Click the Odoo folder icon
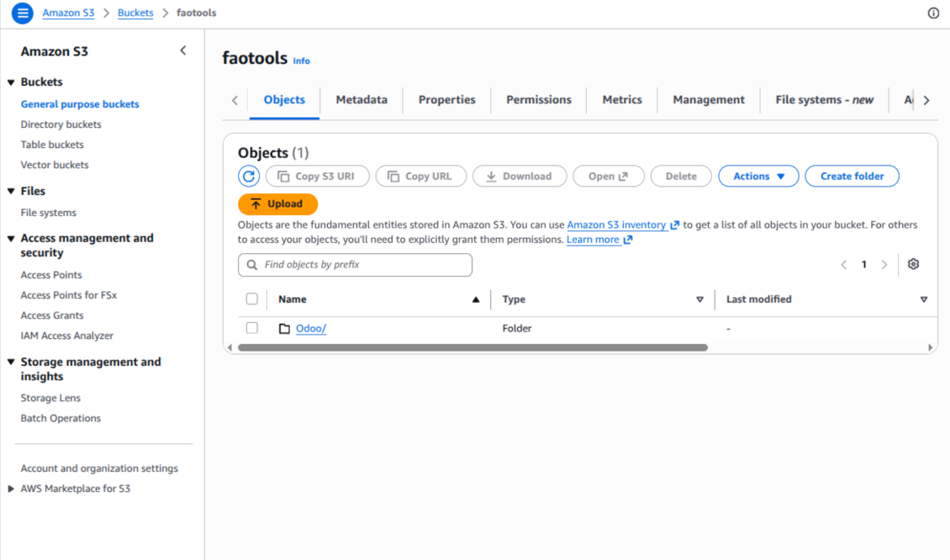Screen dimensions: 950x560 (x=284, y=329)
